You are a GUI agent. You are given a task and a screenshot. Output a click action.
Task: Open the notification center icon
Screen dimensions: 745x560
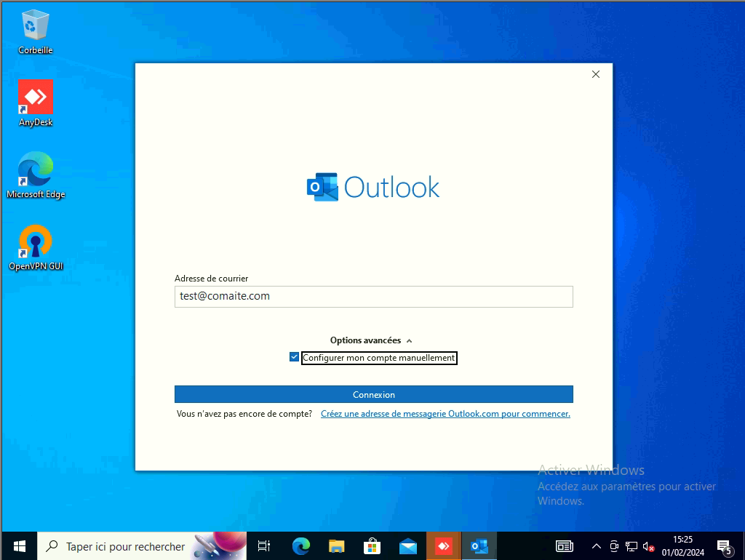click(x=725, y=547)
